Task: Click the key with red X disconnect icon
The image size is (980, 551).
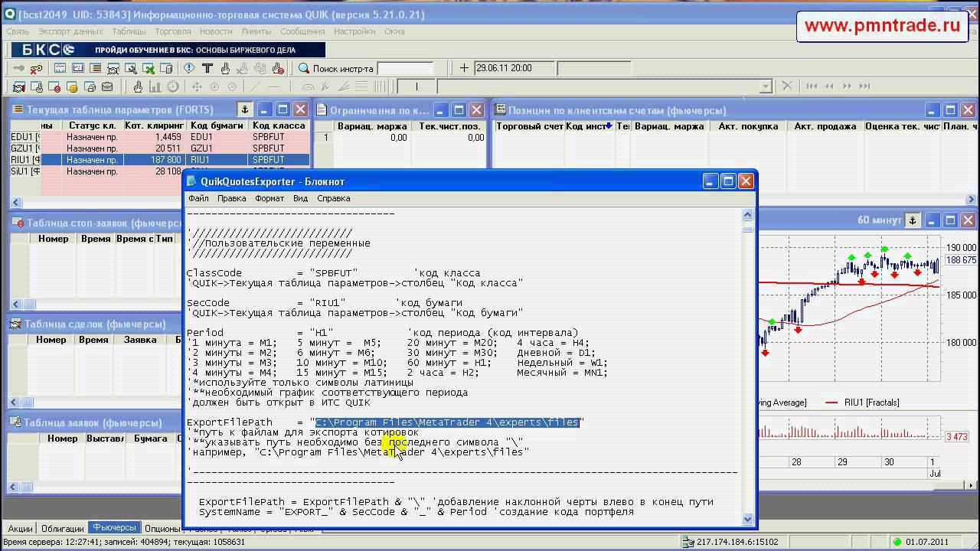Action: point(36,68)
